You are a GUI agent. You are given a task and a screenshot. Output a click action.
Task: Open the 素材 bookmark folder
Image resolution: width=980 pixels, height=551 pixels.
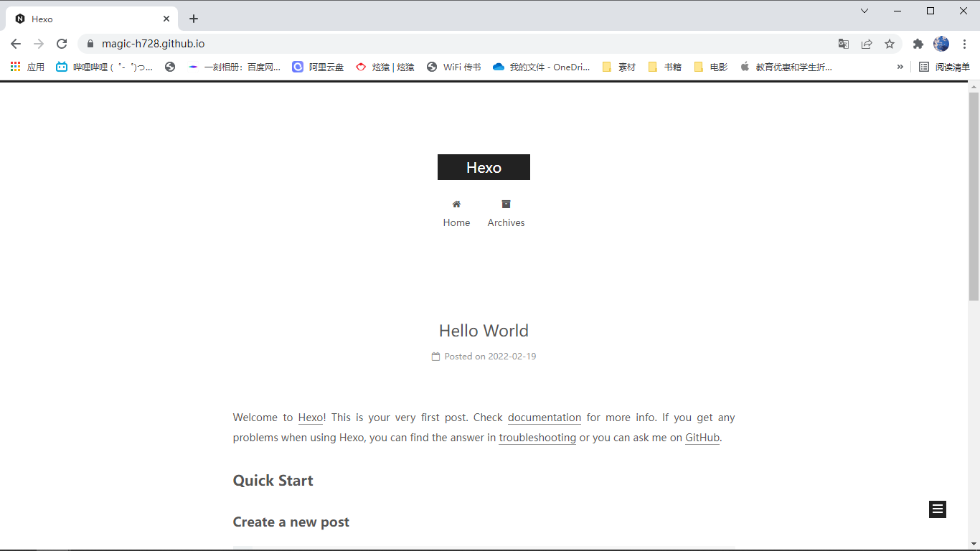click(x=619, y=67)
